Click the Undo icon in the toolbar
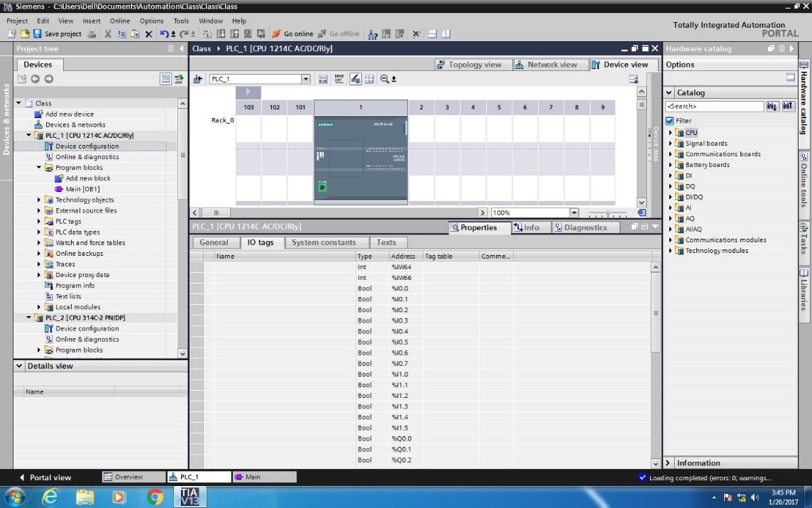 point(165,33)
